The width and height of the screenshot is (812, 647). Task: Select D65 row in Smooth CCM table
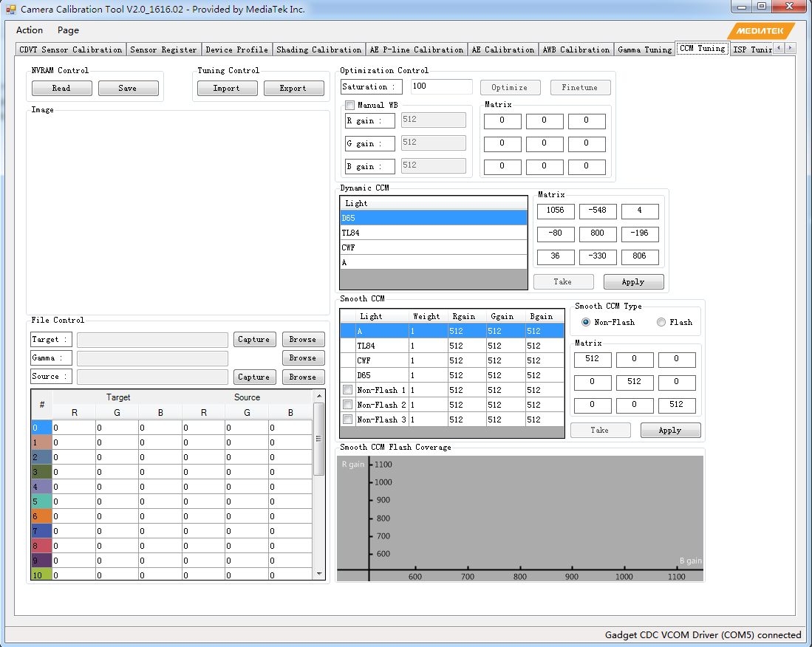(452, 375)
